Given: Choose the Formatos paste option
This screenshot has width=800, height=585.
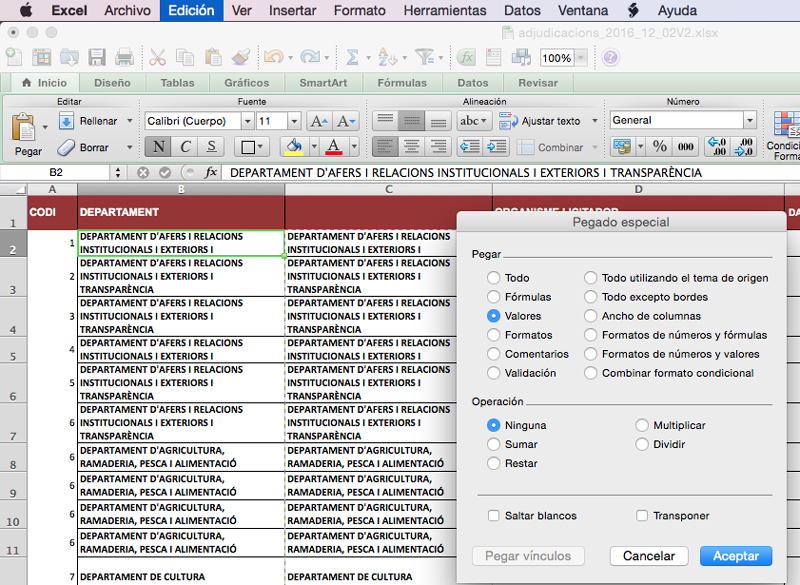Looking at the screenshot, I should (x=493, y=335).
